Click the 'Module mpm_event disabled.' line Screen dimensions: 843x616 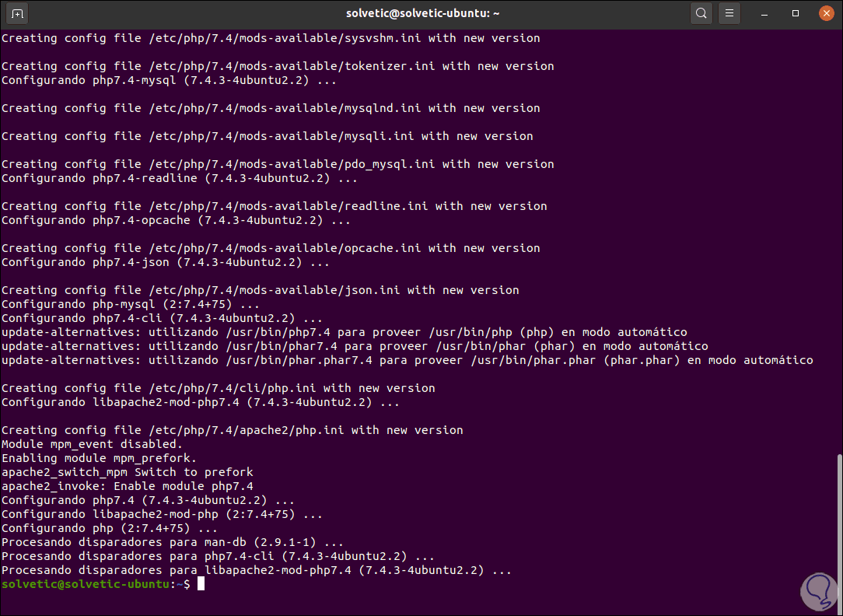click(92, 444)
